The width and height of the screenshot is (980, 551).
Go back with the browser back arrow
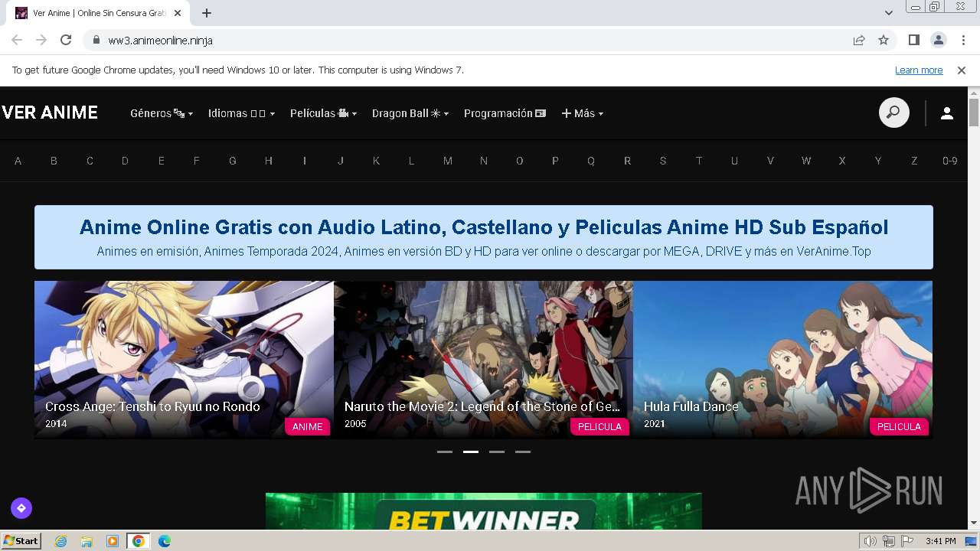pos(17,41)
